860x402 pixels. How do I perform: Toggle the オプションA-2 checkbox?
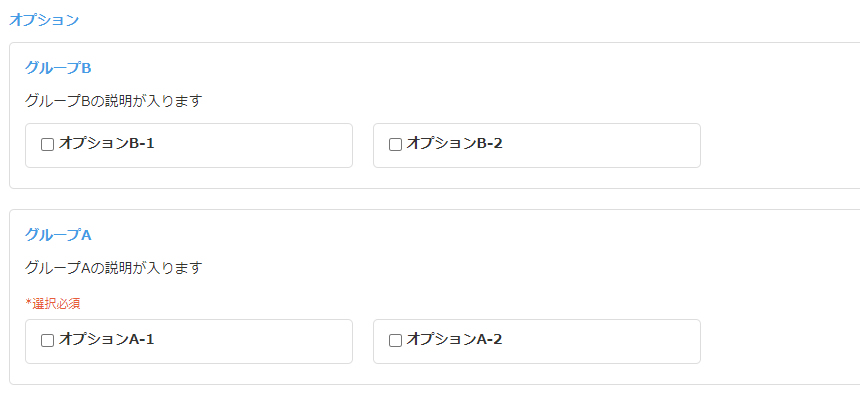tap(395, 340)
